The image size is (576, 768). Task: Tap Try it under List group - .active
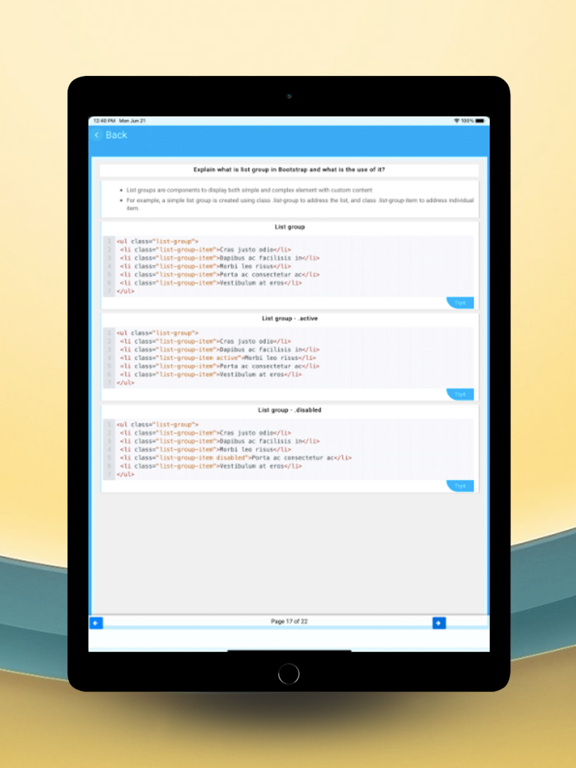click(460, 394)
